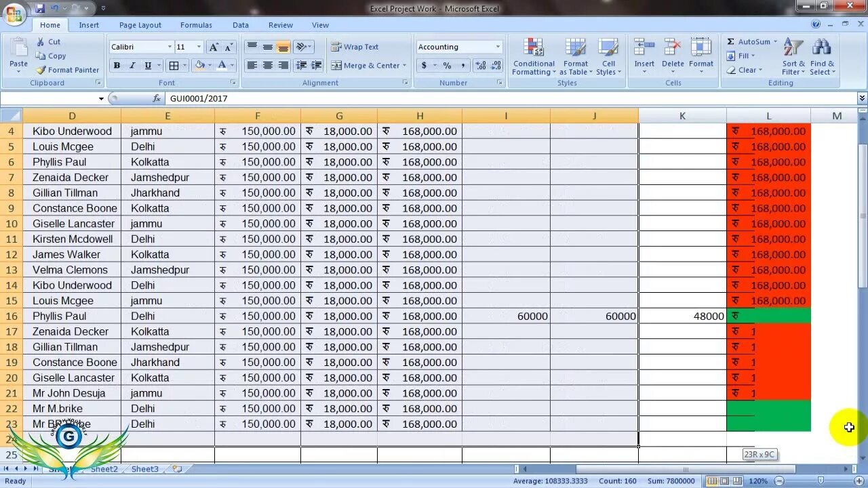The height and width of the screenshot is (488, 868).
Task: Toggle Bold formatting
Action: (x=117, y=66)
